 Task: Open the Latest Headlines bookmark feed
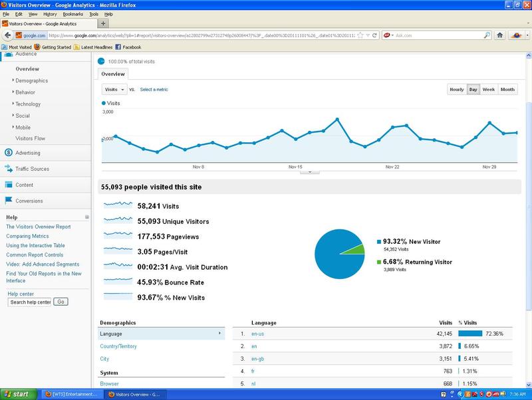click(93, 47)
